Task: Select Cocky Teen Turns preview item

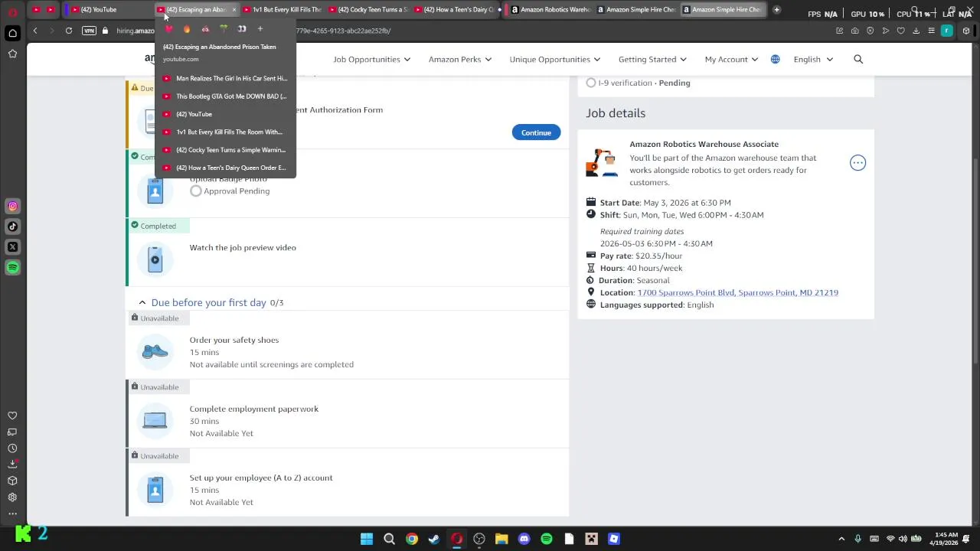Action: pyautogui.click(x=225, y=150)
